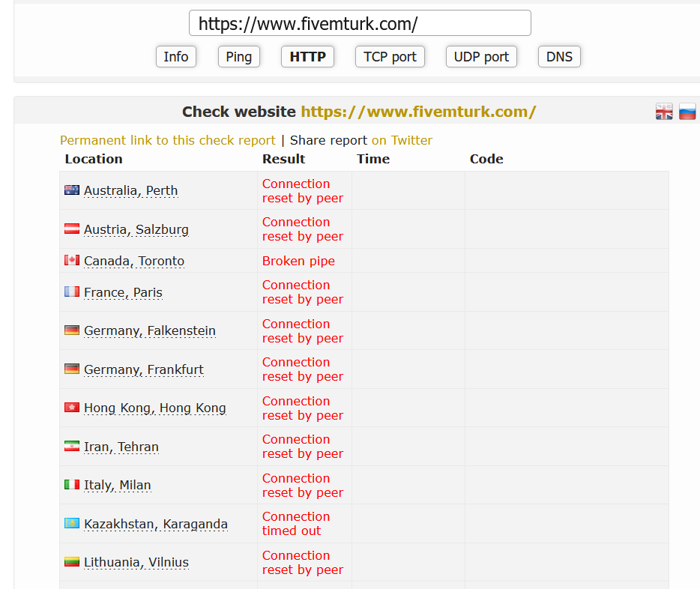Viewport: 700px width, 589px height.
Task: Open the Info check
Action: 176,57
